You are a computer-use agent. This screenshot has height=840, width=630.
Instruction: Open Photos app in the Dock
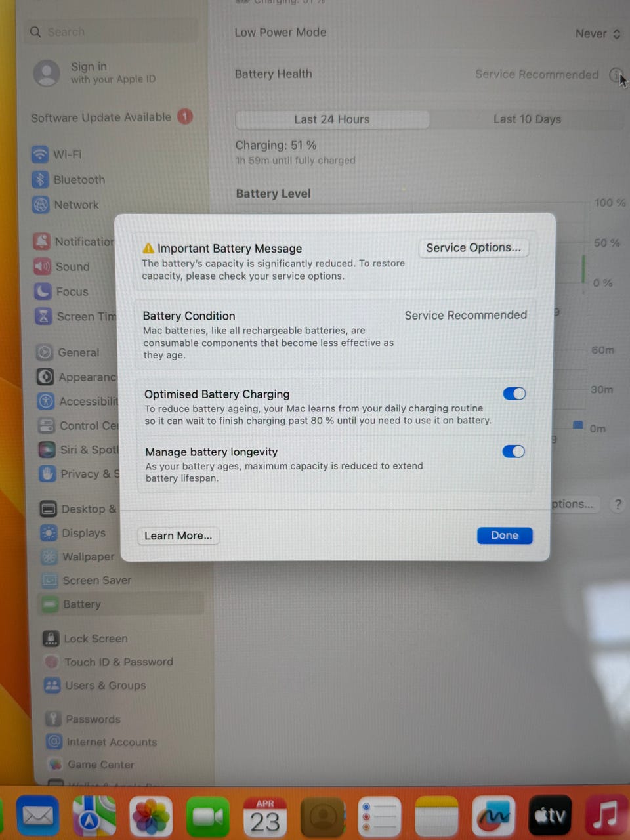[x=151, y=816]
